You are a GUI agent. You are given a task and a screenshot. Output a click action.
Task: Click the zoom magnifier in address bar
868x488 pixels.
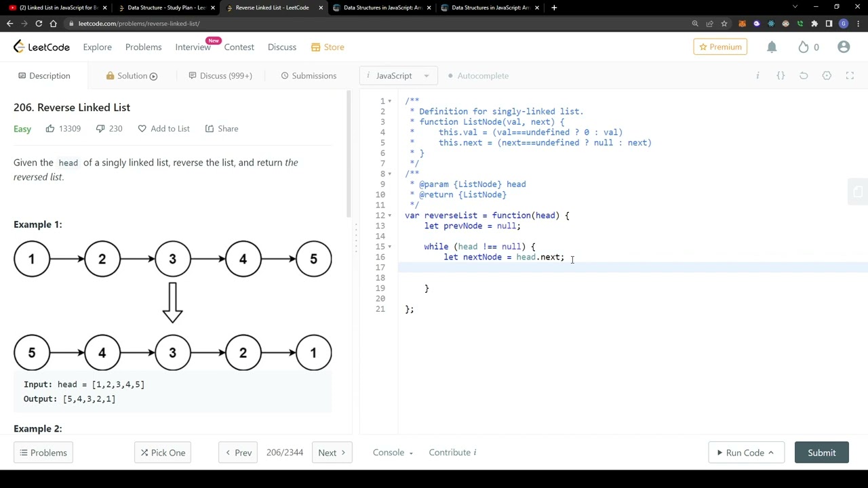pyautogui.click(x=695, y=24)
